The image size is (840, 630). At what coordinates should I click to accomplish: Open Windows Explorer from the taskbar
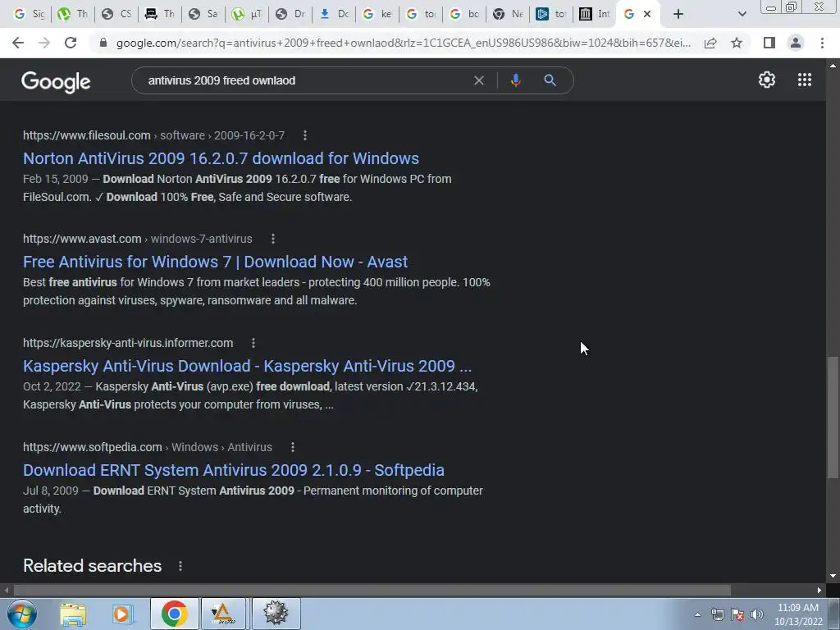click(73, 614)
